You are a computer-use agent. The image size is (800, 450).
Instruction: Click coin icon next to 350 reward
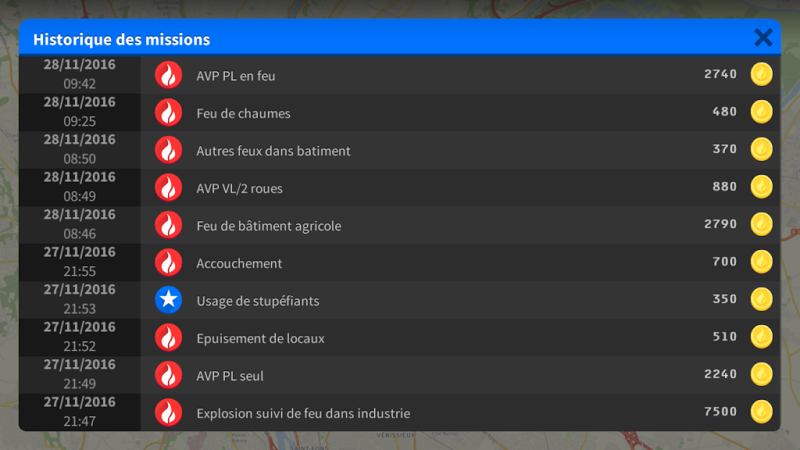762,299
